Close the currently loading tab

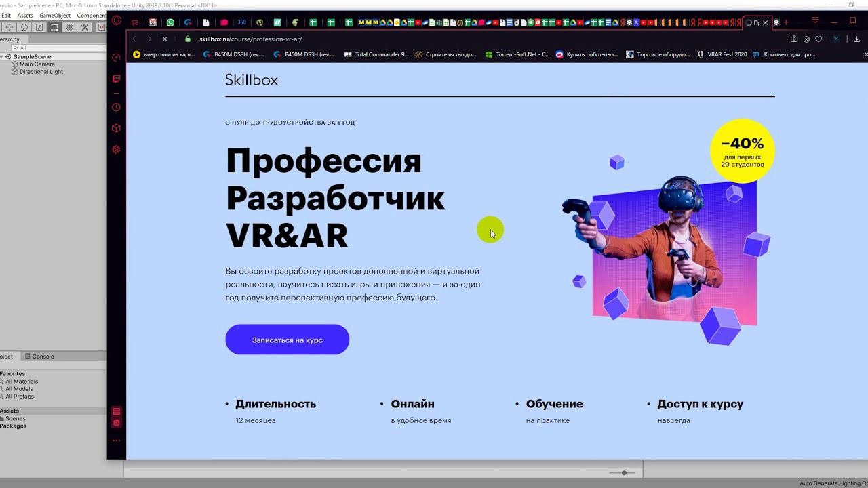(766, 22)
